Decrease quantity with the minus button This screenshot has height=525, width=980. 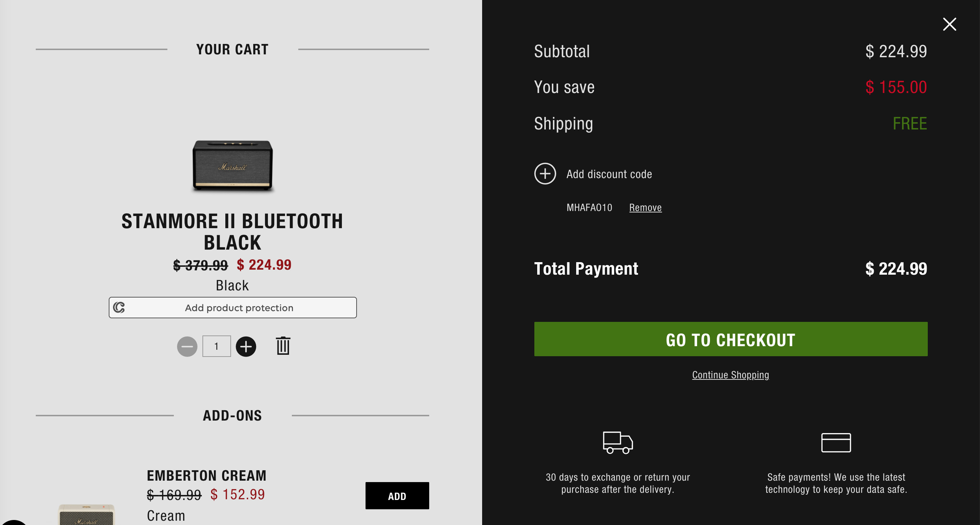pyautogui.click(x=187, y=346)
